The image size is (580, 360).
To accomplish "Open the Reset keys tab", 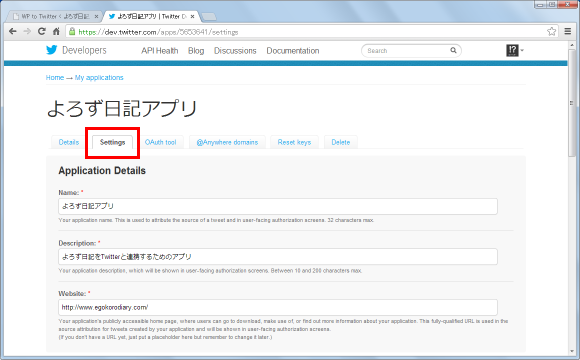I will coord(294,142).
